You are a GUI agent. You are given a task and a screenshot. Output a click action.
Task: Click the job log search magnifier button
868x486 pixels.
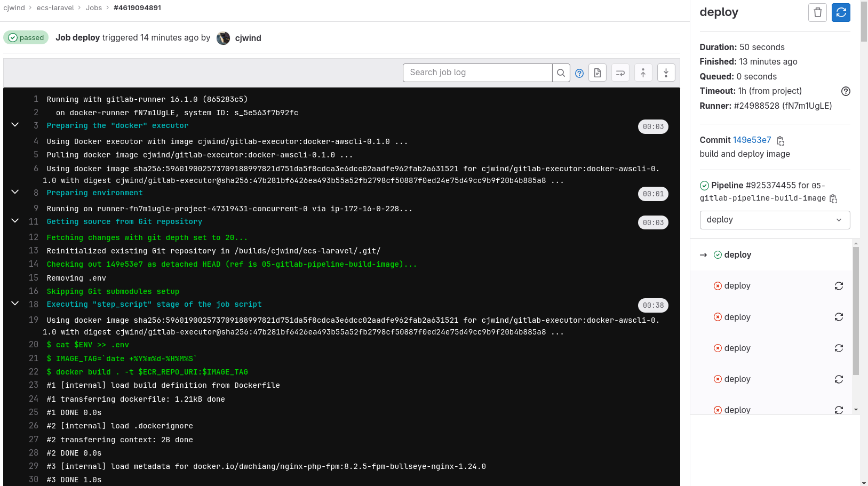coord(561,73)
